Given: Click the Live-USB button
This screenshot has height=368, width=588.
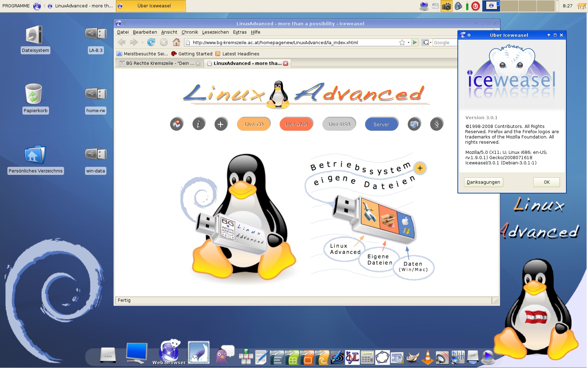Looking at the screenshot, I should coord(339,124).
